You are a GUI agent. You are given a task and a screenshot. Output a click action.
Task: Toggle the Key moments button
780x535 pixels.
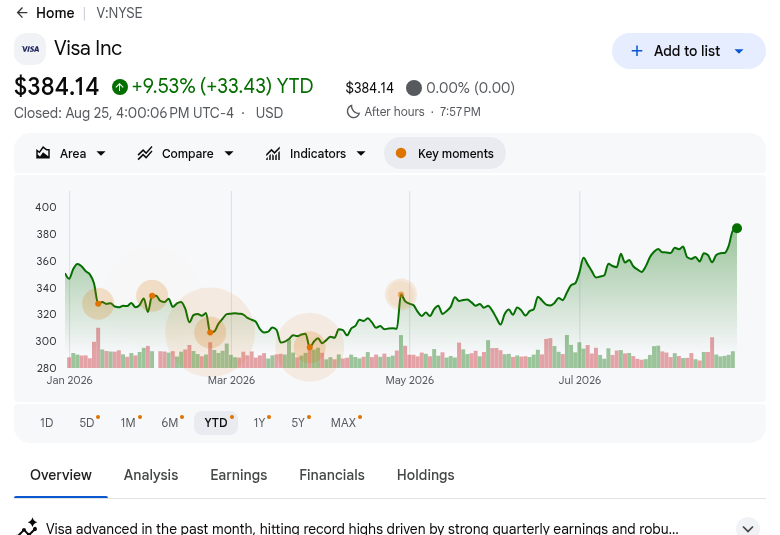445,153
